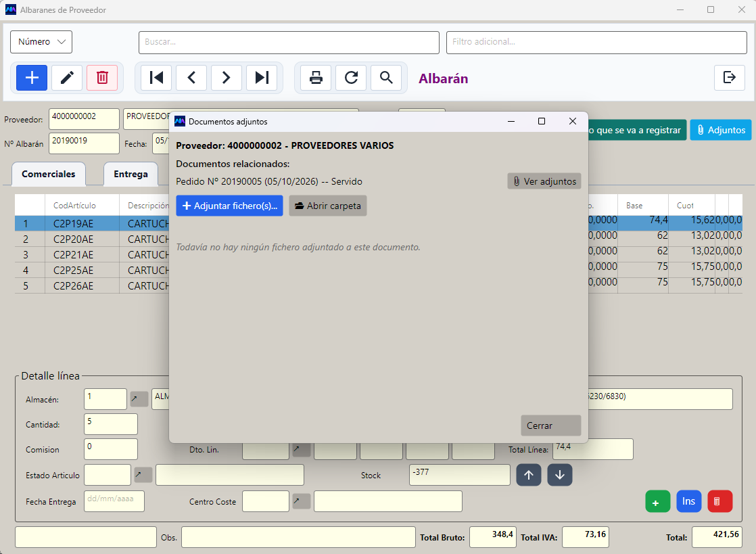The image size is (756, 554).
Task: Click the Abrir carpeta button
Action: [328, 206]
